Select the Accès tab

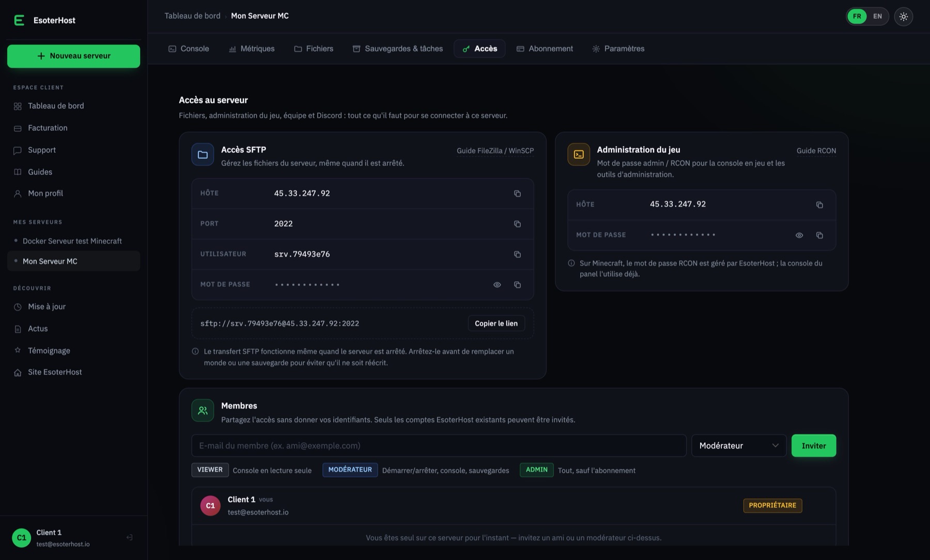(479, 49)
